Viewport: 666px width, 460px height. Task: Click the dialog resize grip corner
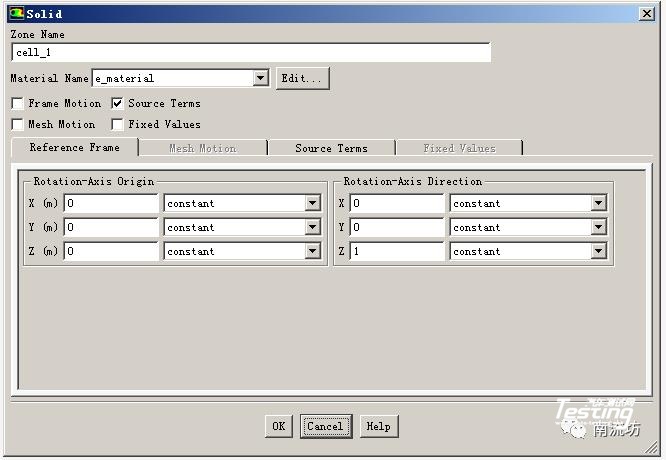[x=651, y=448]
